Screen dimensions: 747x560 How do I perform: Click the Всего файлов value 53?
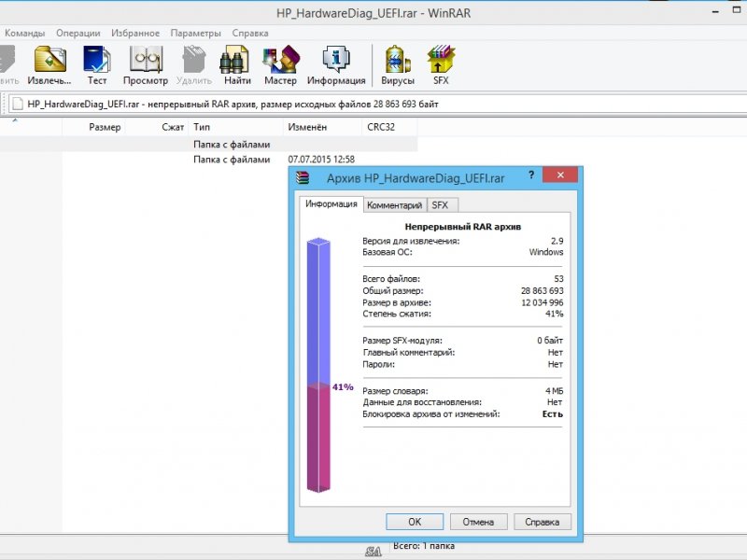tap(558, 279)
